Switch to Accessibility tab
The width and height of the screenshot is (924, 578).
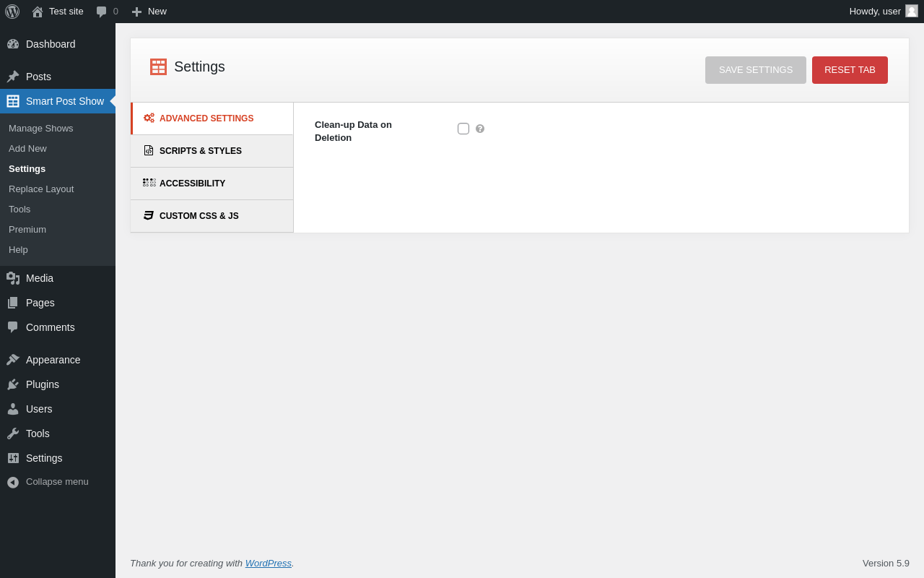tap(192, 184)
